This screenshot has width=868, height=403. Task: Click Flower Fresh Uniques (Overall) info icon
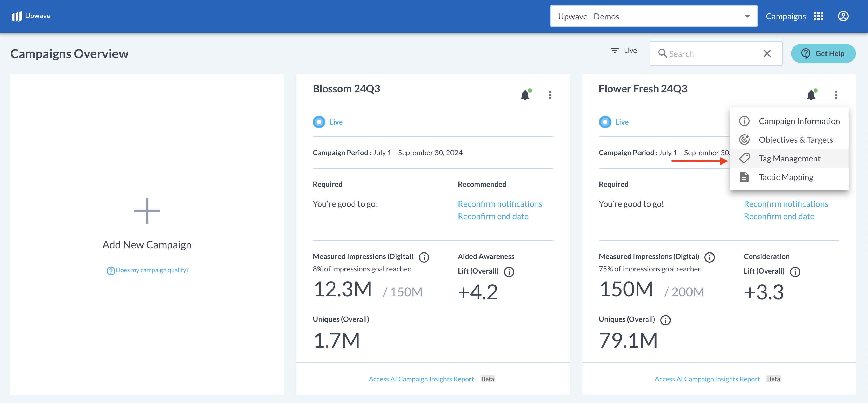(666, 320)
